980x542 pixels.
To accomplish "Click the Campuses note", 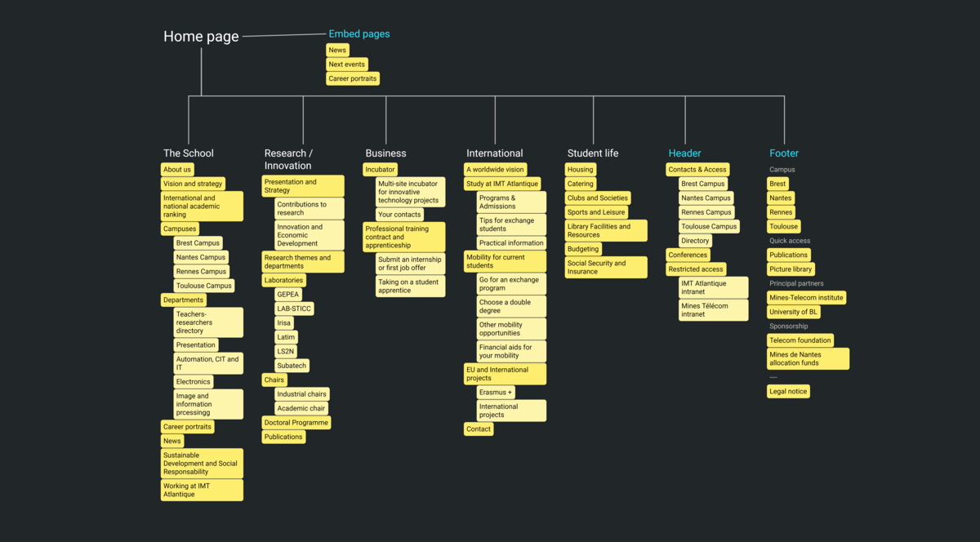I will (x=180, y=228).
